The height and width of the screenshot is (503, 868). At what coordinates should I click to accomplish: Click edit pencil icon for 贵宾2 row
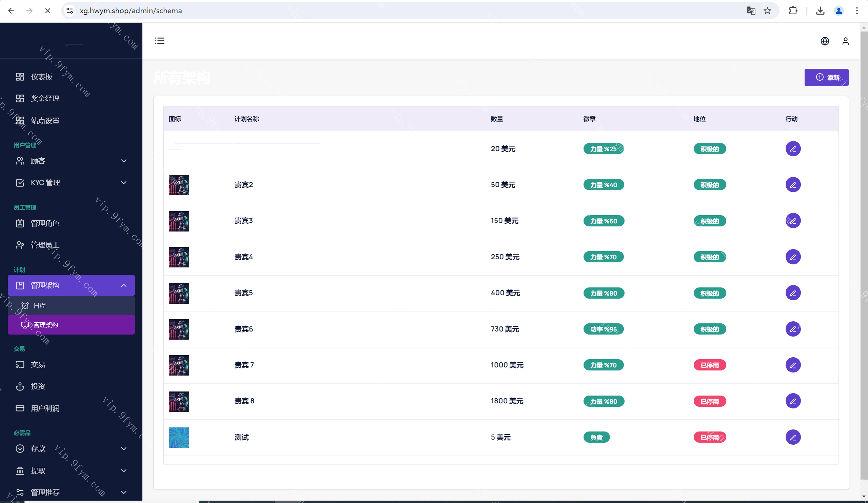pos(793,185)
